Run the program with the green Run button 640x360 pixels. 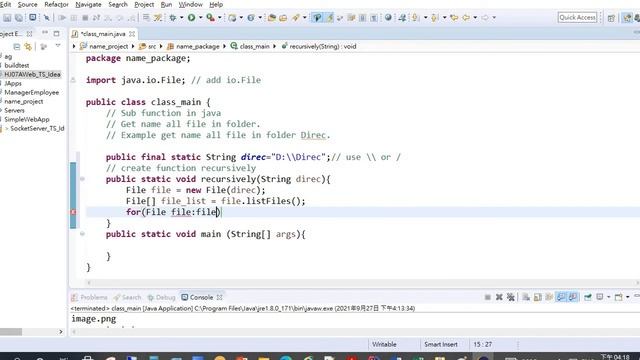tap(191, 18)
